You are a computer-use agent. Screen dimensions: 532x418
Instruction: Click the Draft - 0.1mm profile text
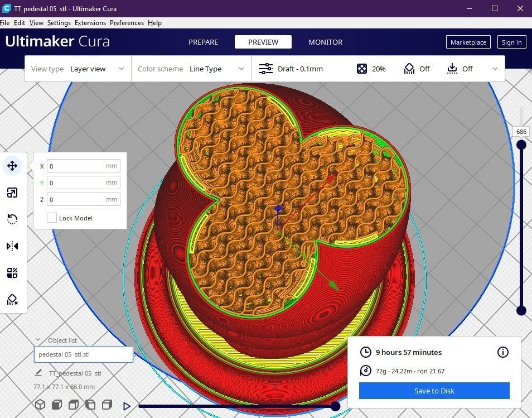[300, 69]
